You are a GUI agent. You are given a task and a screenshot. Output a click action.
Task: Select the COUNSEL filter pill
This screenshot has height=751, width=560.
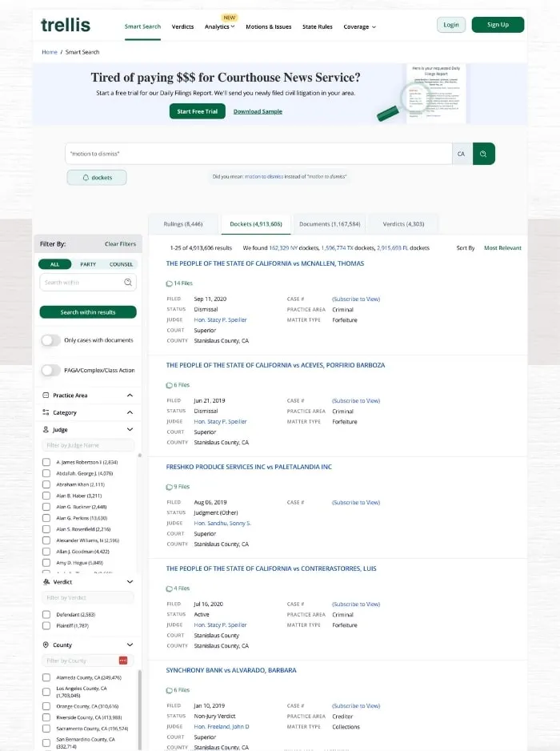click(121, 264)
